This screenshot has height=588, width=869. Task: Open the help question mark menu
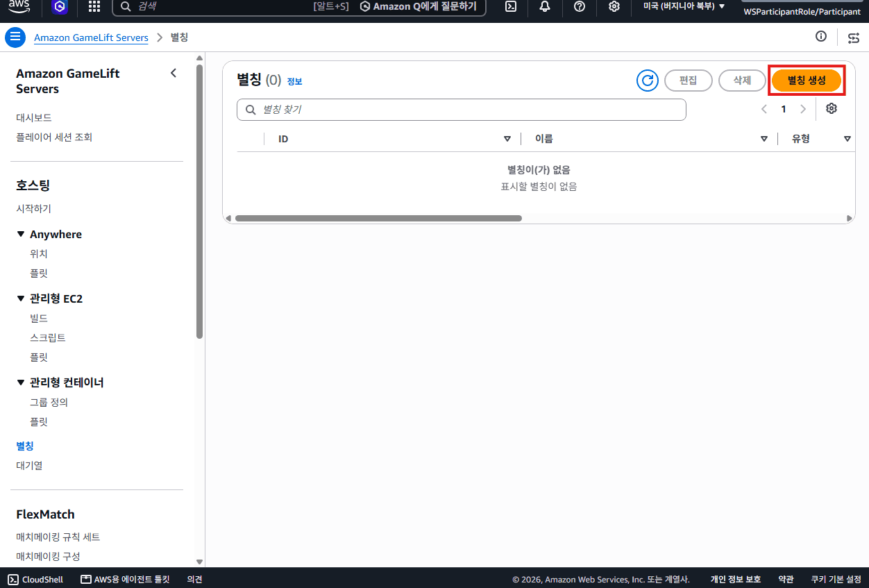[x=580, y=6]
